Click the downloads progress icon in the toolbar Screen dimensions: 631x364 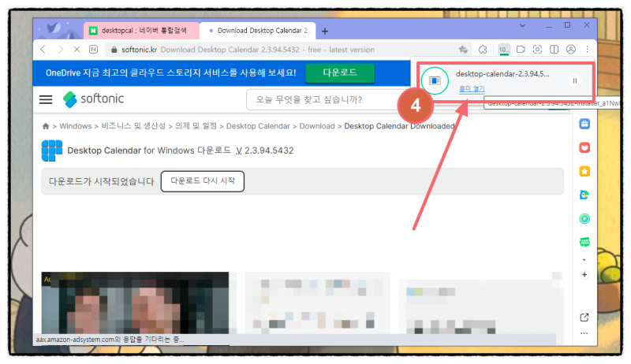[504, 50]
